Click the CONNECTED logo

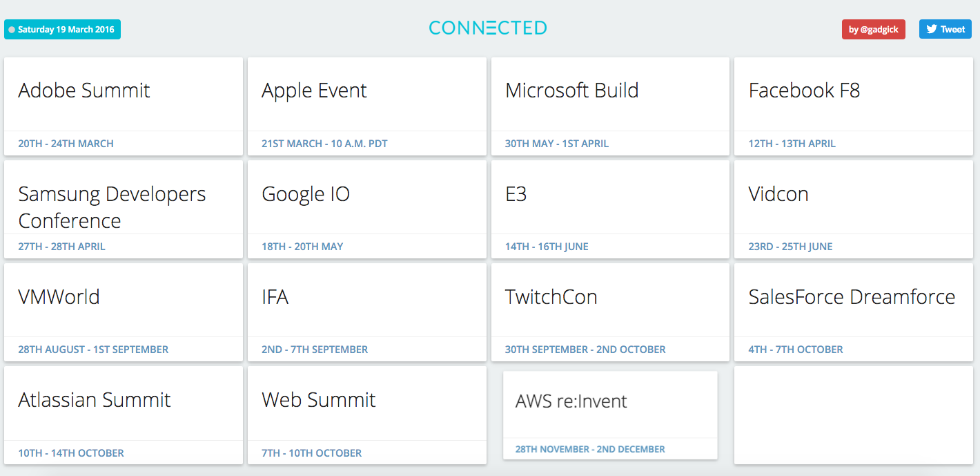[488, 28]
